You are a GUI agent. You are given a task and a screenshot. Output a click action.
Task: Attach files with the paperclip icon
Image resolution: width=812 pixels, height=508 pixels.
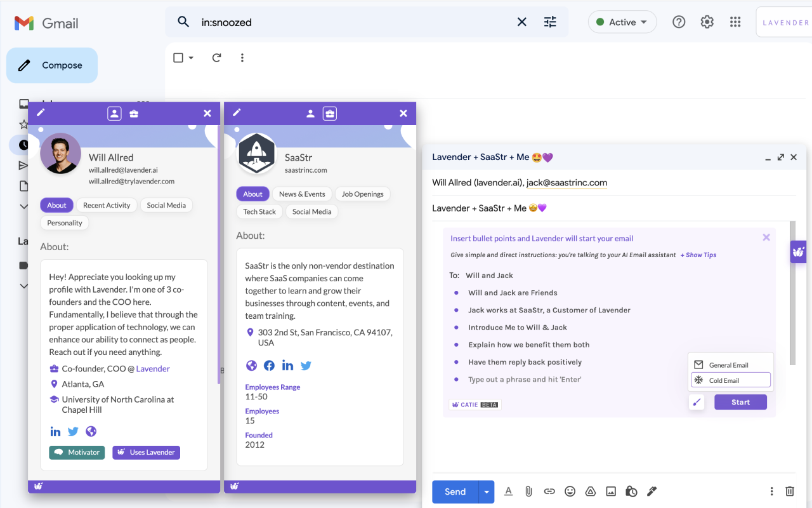click(x=528, y=491)
